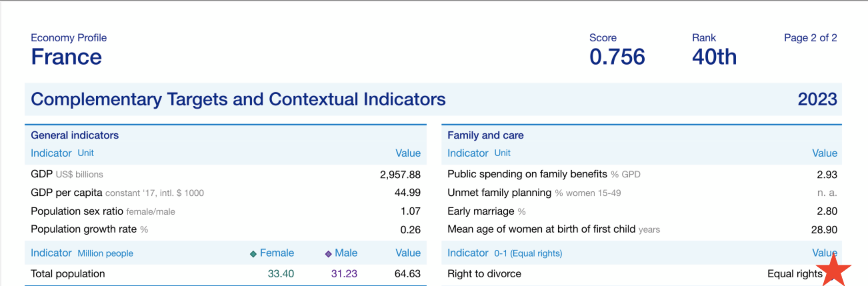The width and height of the screenshot is (868, 286).
Task: Click the year 2023 in banner
Action: [x=817, y=99]
